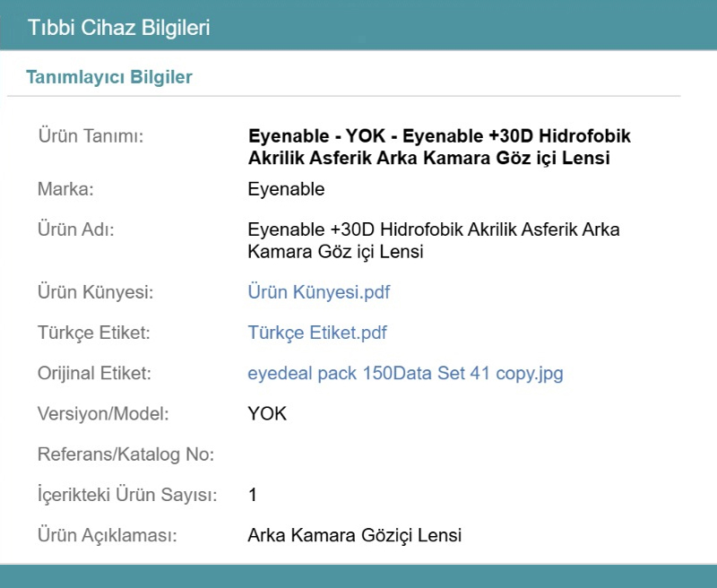Viewport: 717px width, 588px height.
Task: Click the Ürün Tanımı field label
Action: tap(91, 135)
